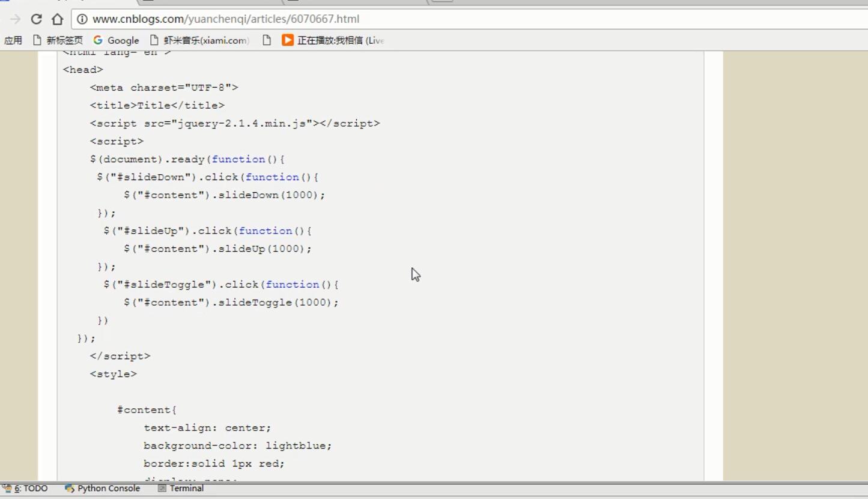This screenshot has height=499, width=868.
Task: Click the background-color: lightblue line
Action: [x=238, y=446]
